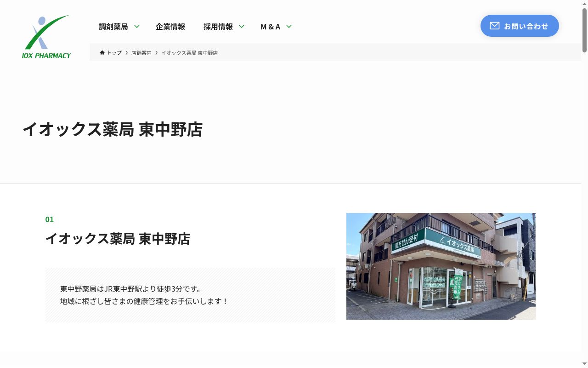Open the 調剤薬局 menu item
The width and height of the screenshot is (588, 368).
[x=113, y=26]
